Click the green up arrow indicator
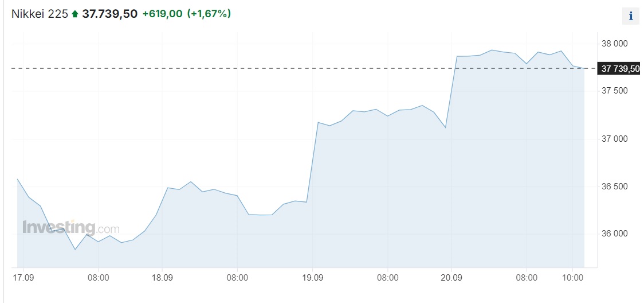Screen dimensions: 644x303 (74, 14)
